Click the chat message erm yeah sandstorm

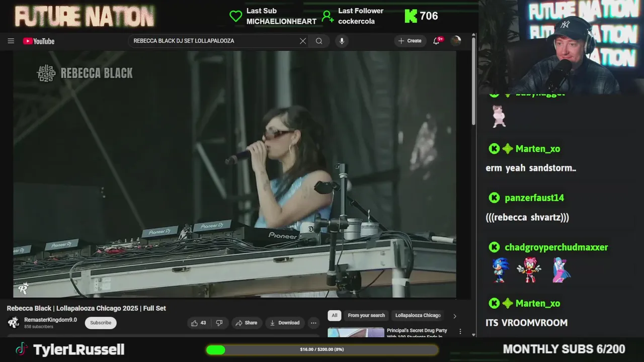531,168
